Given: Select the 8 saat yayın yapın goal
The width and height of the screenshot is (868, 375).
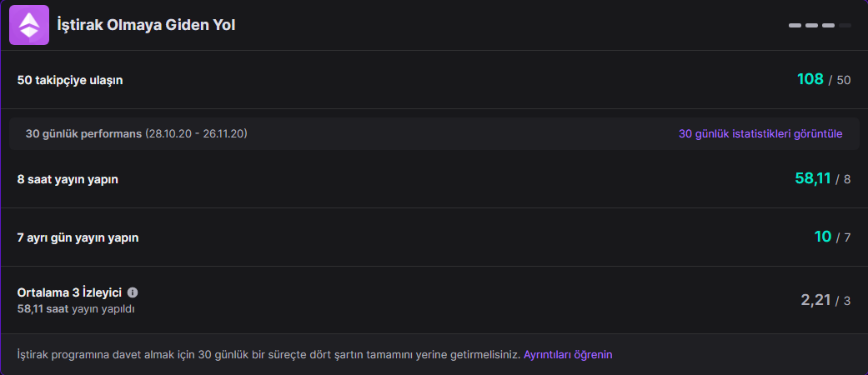Looking at the screenshot, I should [x=68, y=179].
